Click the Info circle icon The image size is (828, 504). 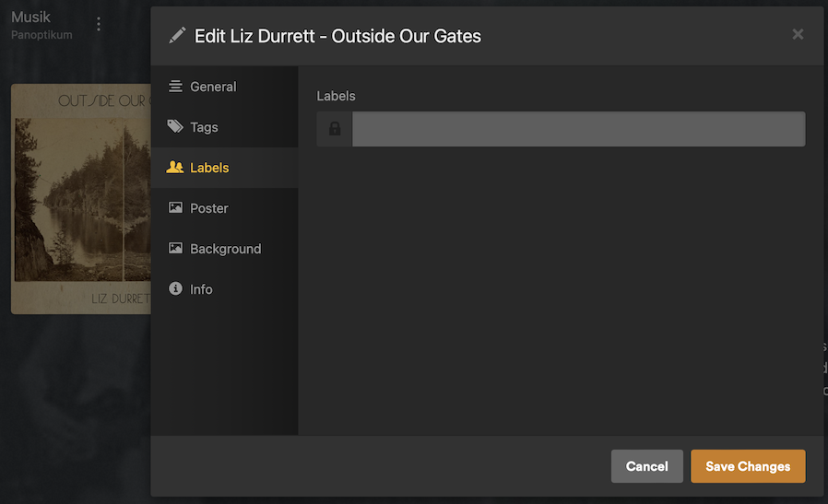pyautogui.click(x=175, y=289)
